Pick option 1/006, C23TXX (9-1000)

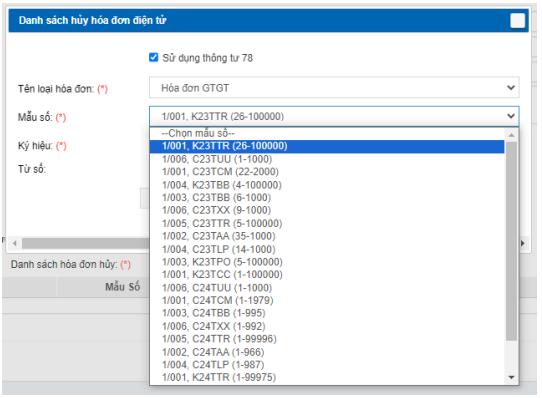click(327, 210)
